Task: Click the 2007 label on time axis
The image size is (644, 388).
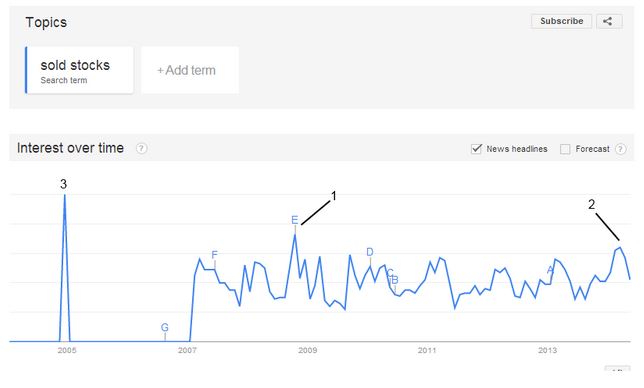Action: point(187,350)
